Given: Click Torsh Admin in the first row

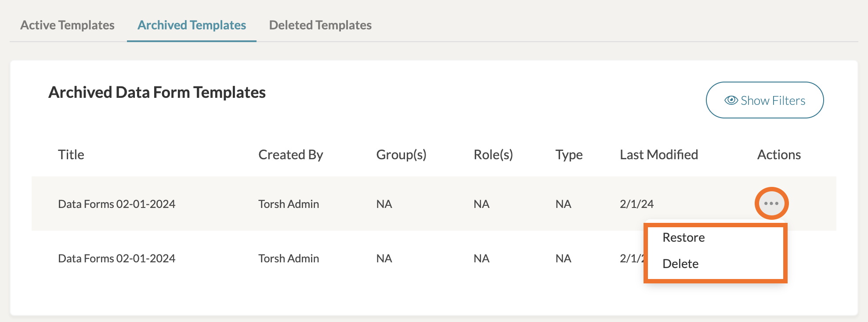Looking at the screenshot, I should point(289,204).
